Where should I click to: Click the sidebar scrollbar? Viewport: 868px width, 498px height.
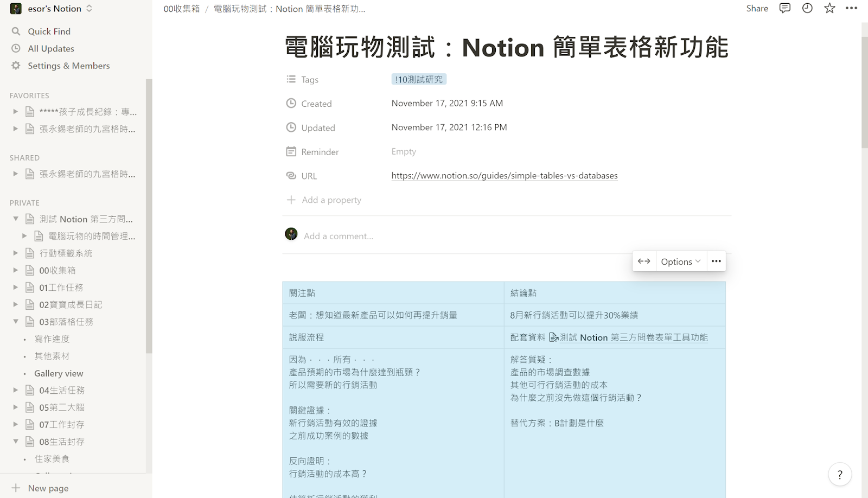click(x=149, y=216)
